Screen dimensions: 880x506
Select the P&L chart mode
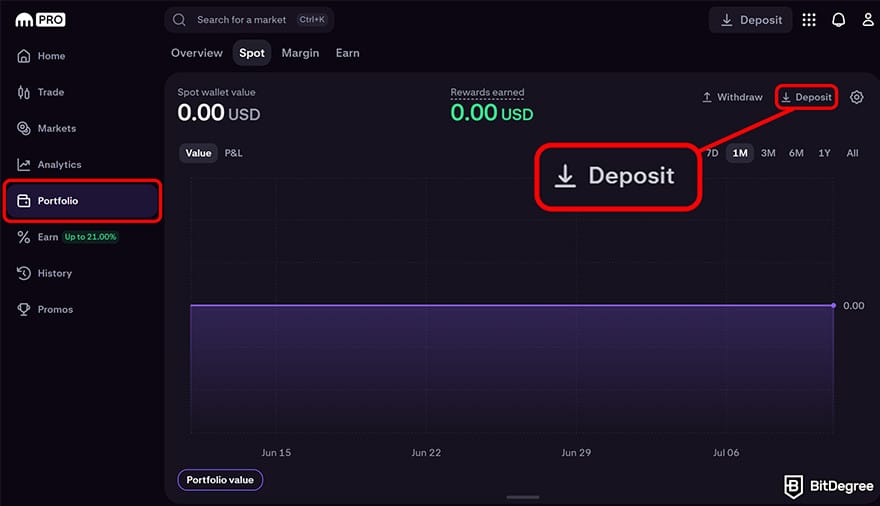(233, 153)
